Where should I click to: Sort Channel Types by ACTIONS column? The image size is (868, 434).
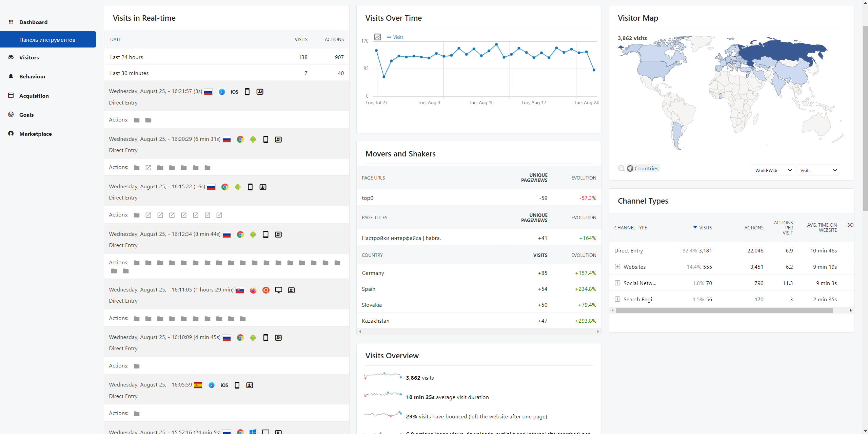[754, 228]
